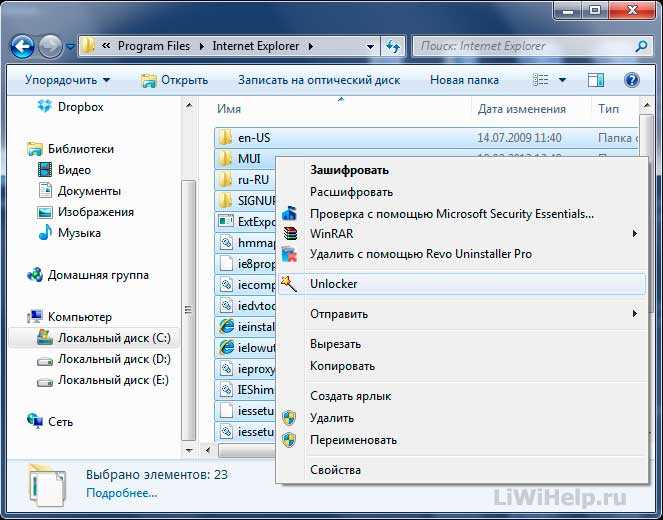Viewport: 663px width, 520px height.
Task: Click Записать на оптический диск
Action: (x=319, y=80)
